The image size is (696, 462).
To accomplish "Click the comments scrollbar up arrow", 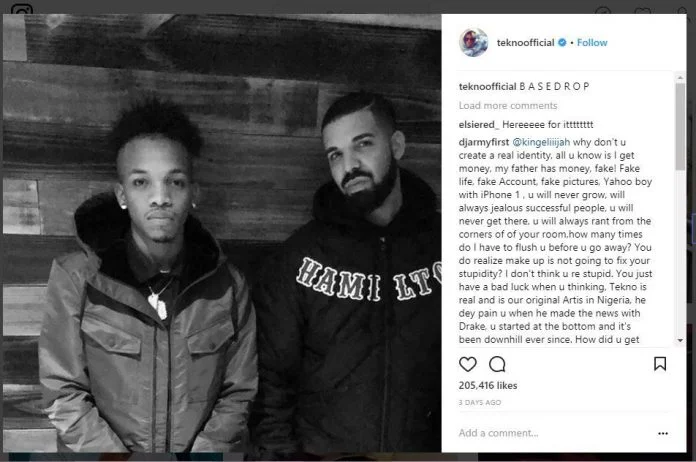I will pos(680,78).
